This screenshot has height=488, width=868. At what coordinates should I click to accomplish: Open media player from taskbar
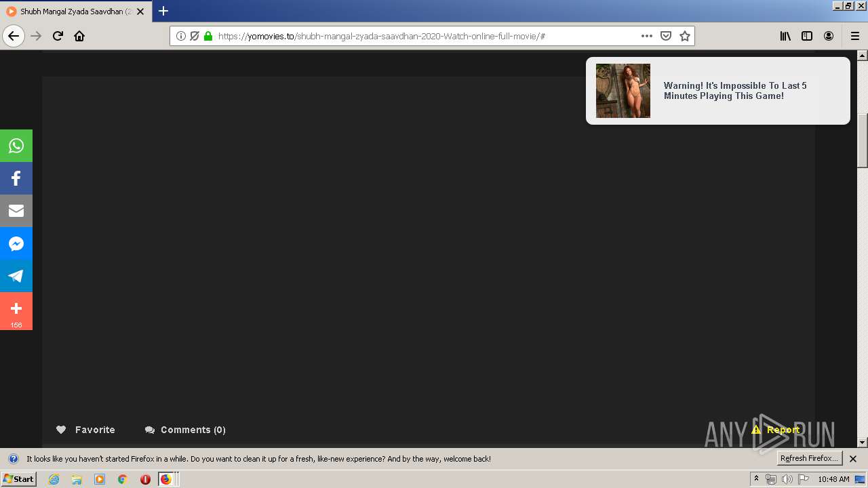click(x=100, y=479)
